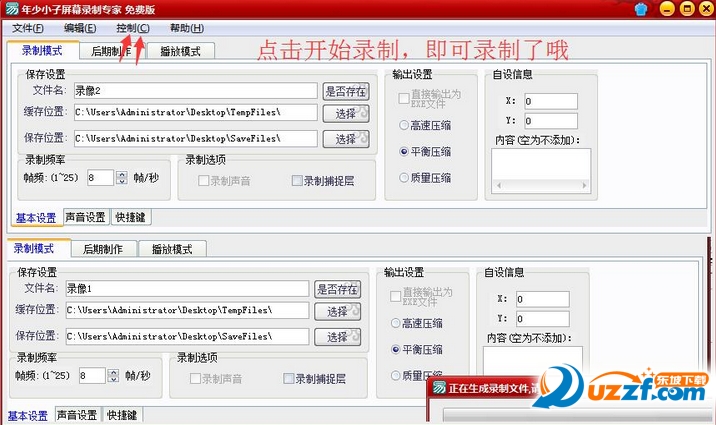Open the 控制(C) menu

click(132, 28)
